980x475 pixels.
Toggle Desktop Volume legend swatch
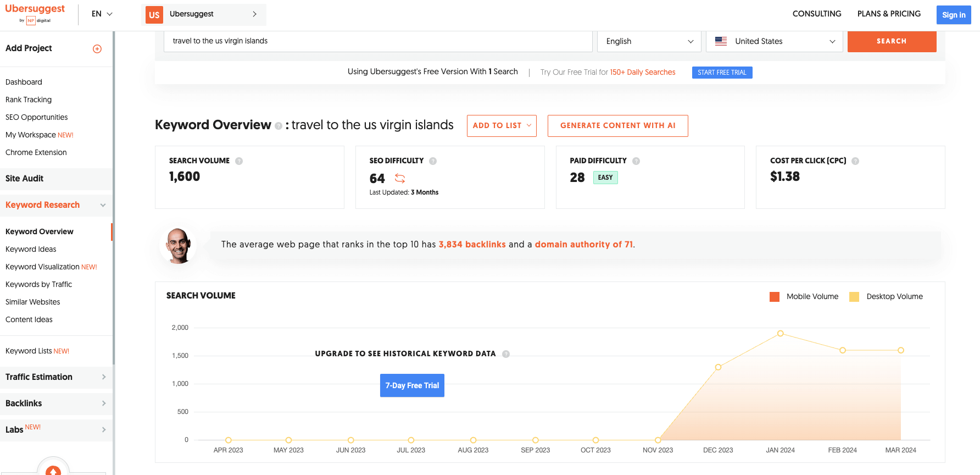point(854,297)
